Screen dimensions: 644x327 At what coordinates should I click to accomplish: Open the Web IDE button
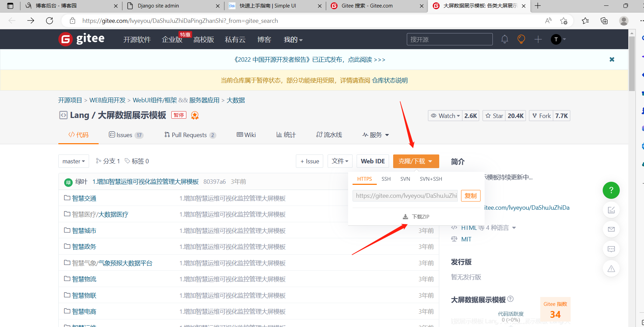(373, 161)
